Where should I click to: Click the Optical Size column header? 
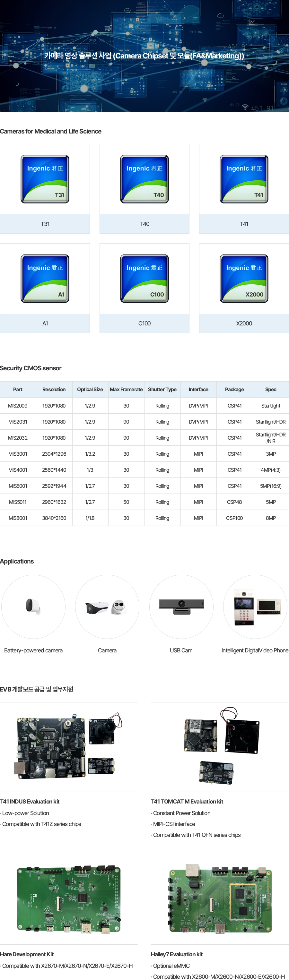tap(90, 390)
